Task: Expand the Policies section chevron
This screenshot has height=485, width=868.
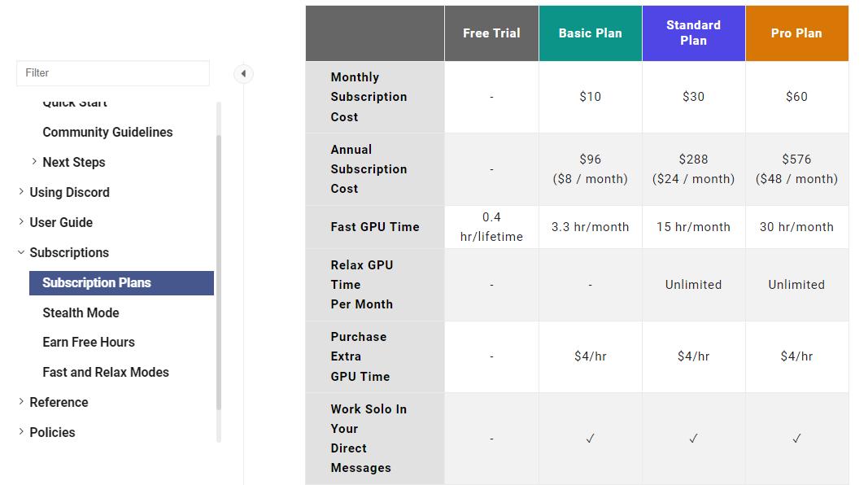Action: [21, 432]
